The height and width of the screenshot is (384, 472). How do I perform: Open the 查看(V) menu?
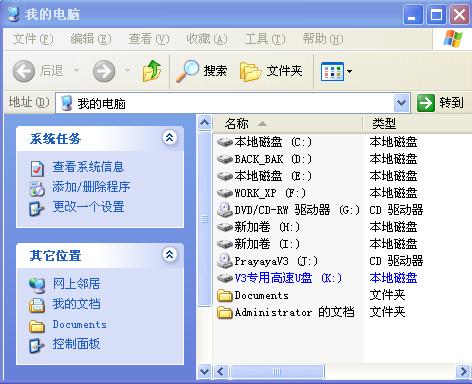pyautogui.click(x=149, y=39)
